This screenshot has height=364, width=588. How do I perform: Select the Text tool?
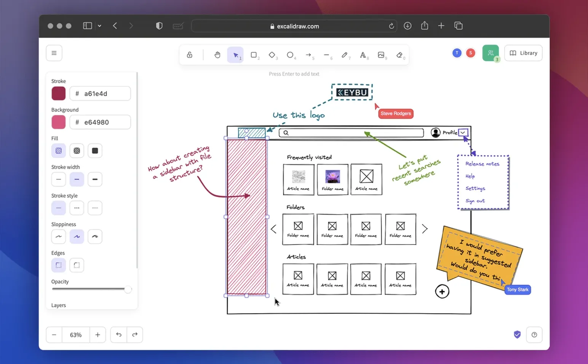point(363,55)
